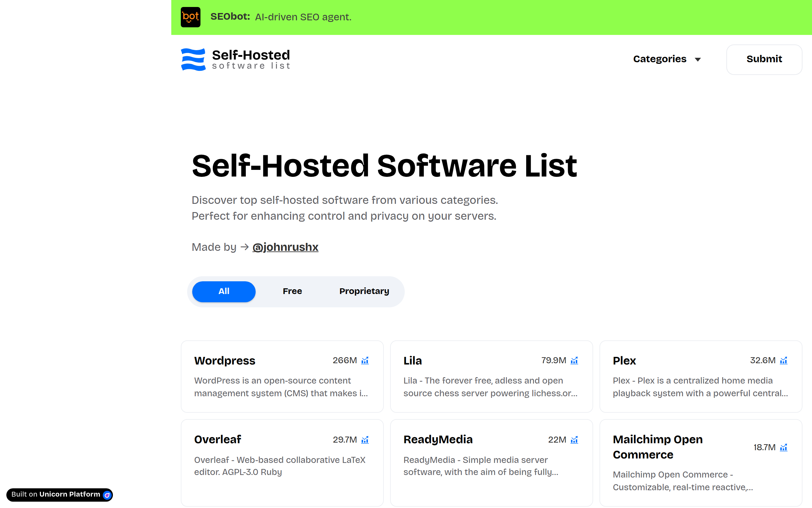Screen dimensions: 812x508
Task: Click the 29.7M traffic value
Action: [344, 440]
